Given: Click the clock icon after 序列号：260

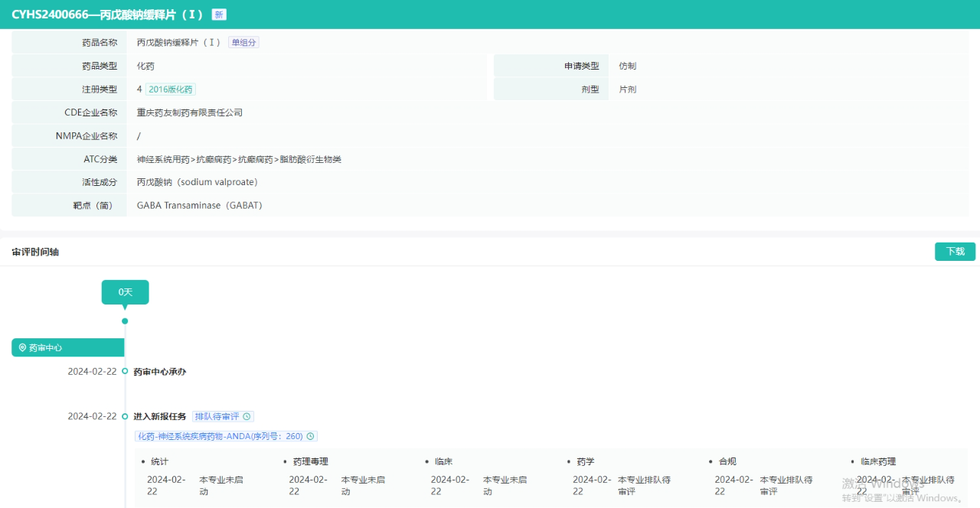Looking at the screenshot, I should click(310, 437).
